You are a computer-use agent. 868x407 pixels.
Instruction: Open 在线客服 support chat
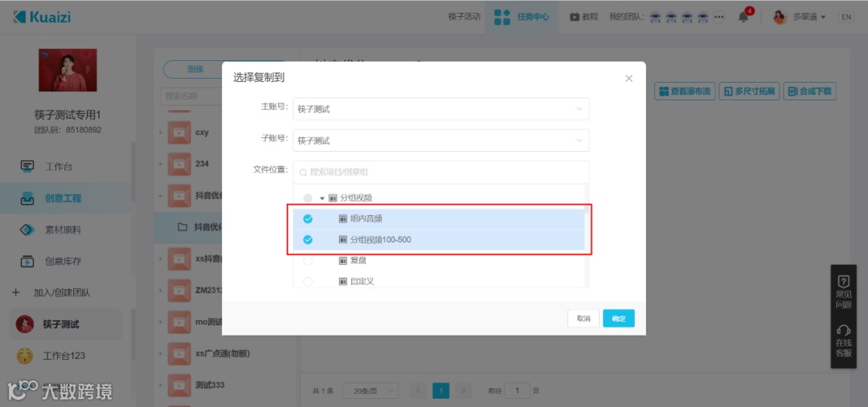(x=844, y=340)
